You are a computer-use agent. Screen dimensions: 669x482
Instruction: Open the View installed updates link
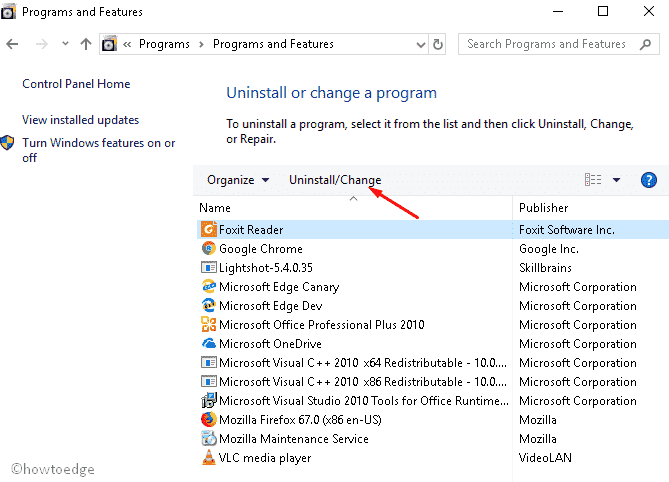pos(81,120)
